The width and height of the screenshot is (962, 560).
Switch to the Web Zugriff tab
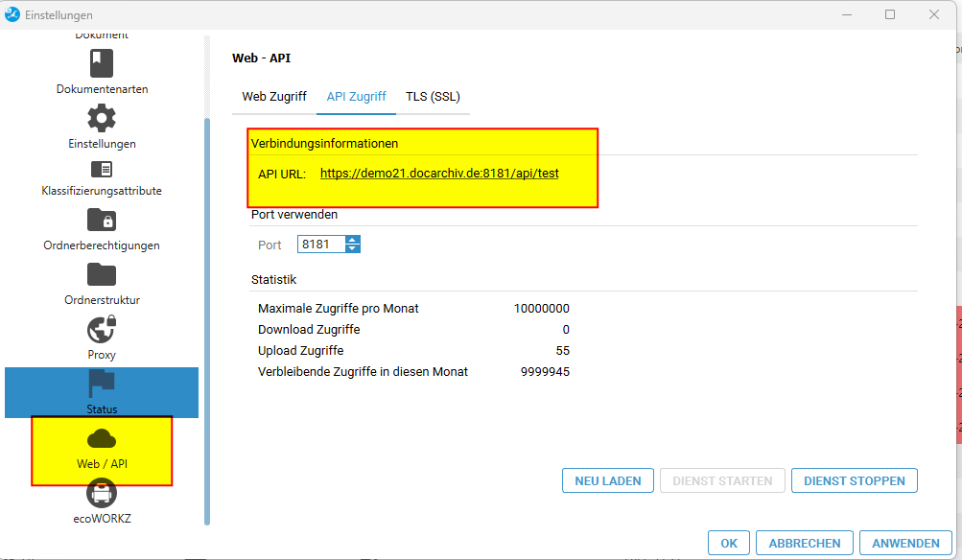(274, 97)
